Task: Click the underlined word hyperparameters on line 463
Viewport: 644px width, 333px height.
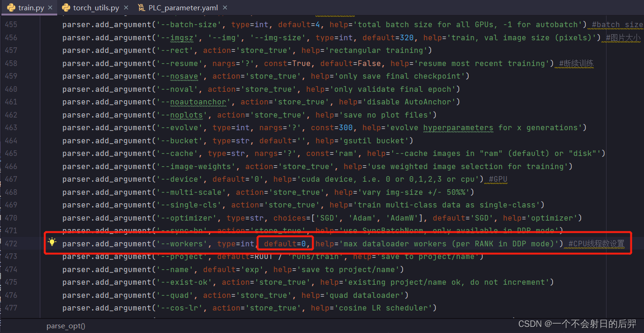Action: point(458,127)
